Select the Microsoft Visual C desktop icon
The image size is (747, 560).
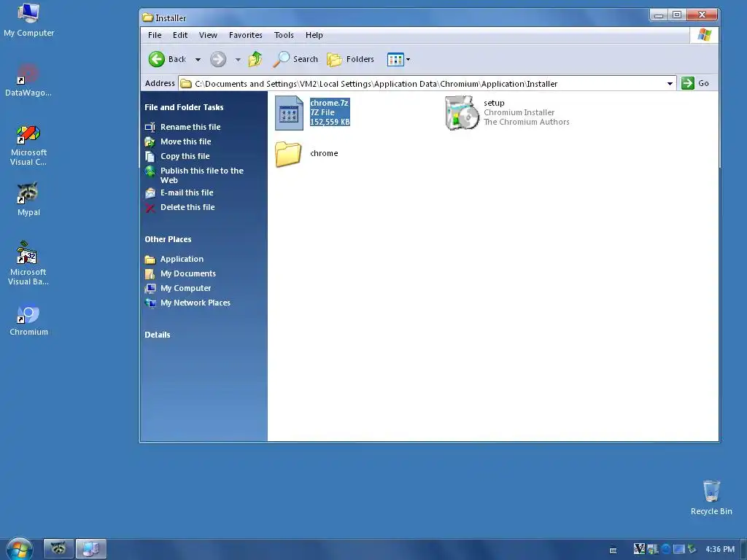coord(28,145)
